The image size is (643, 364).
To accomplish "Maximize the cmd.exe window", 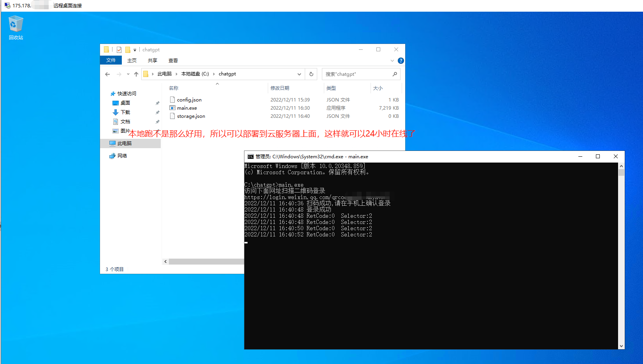I will pos(598,157).
